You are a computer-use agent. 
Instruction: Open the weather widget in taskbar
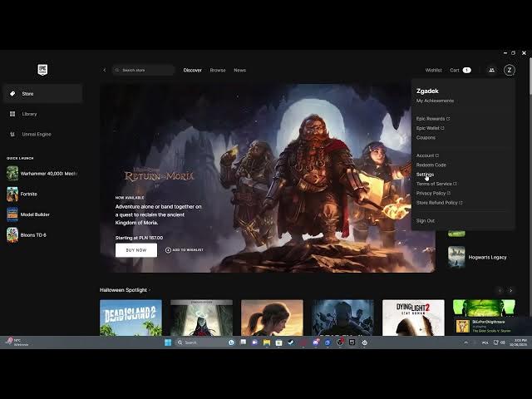coord(17,342)
